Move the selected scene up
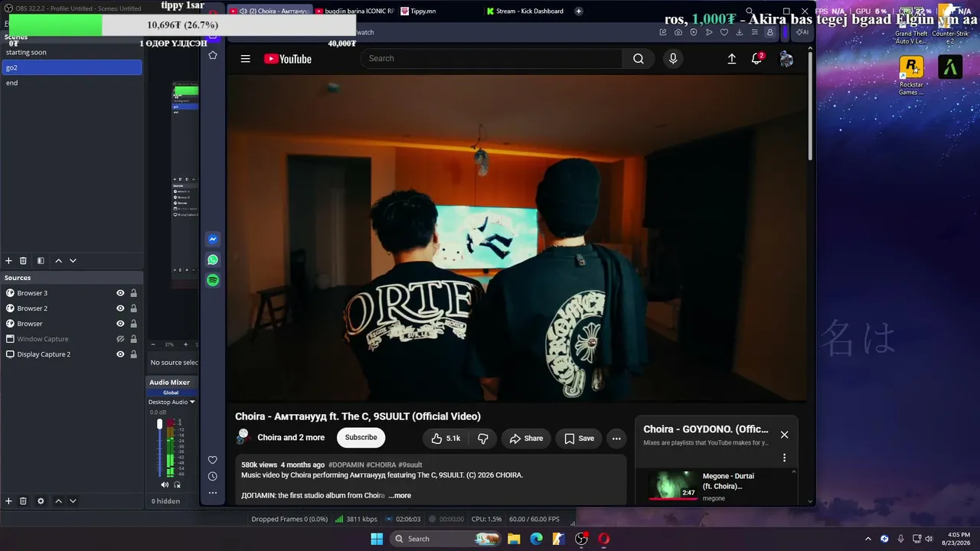980x551 pixels. [x=58, y=261]
